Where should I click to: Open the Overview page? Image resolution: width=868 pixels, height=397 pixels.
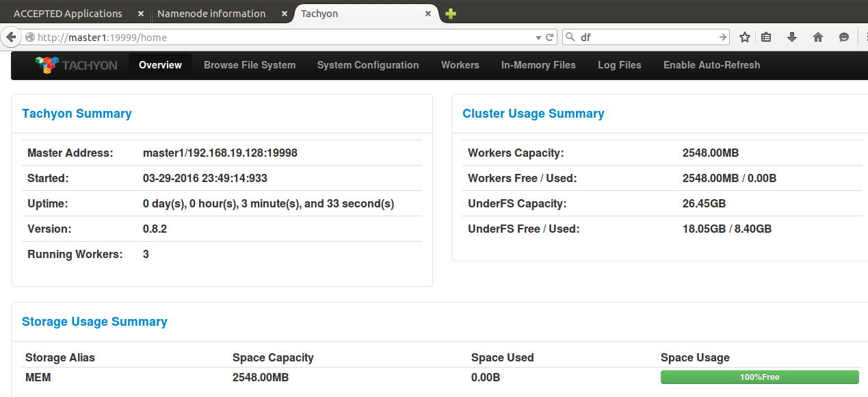click(x=160, y=65)
